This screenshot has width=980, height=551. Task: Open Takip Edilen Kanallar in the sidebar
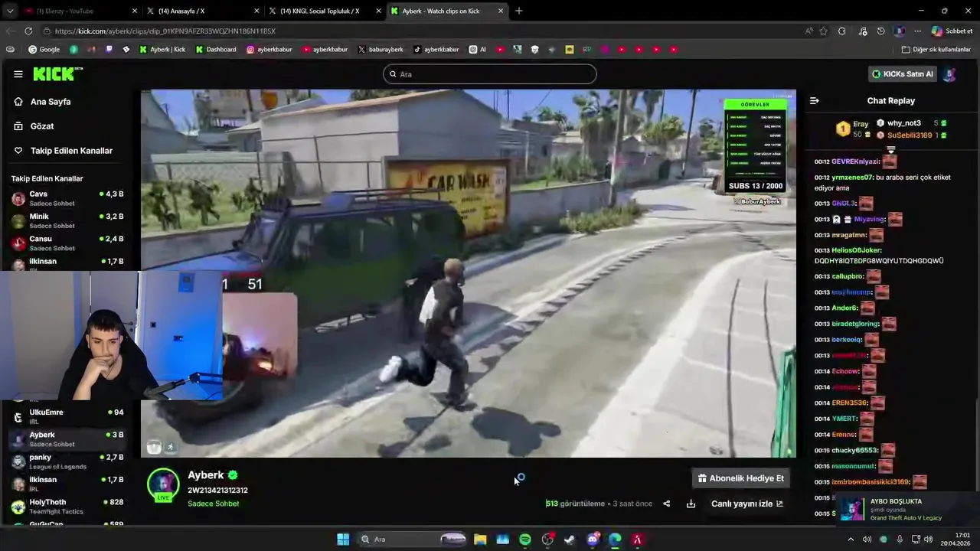point(70,151)
